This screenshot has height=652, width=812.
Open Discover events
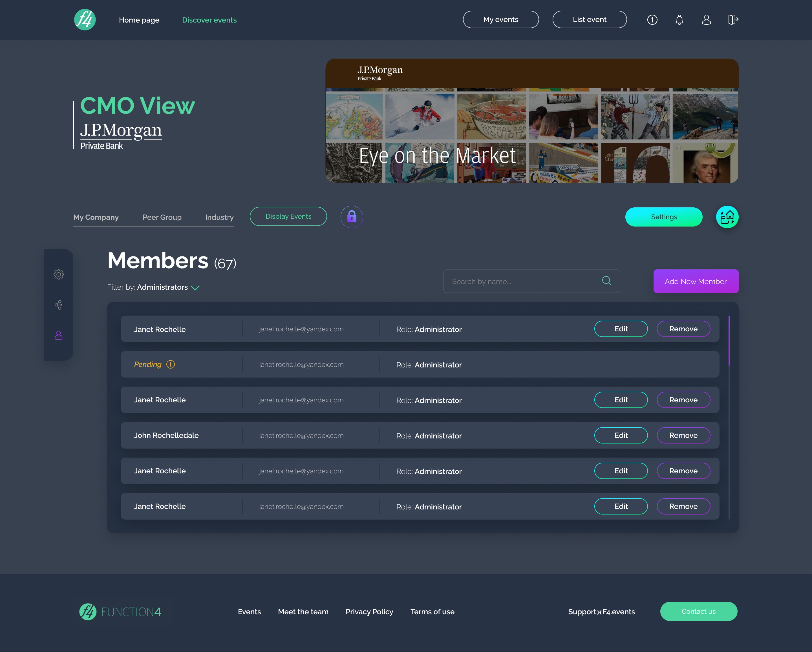(x=209, y=20)
